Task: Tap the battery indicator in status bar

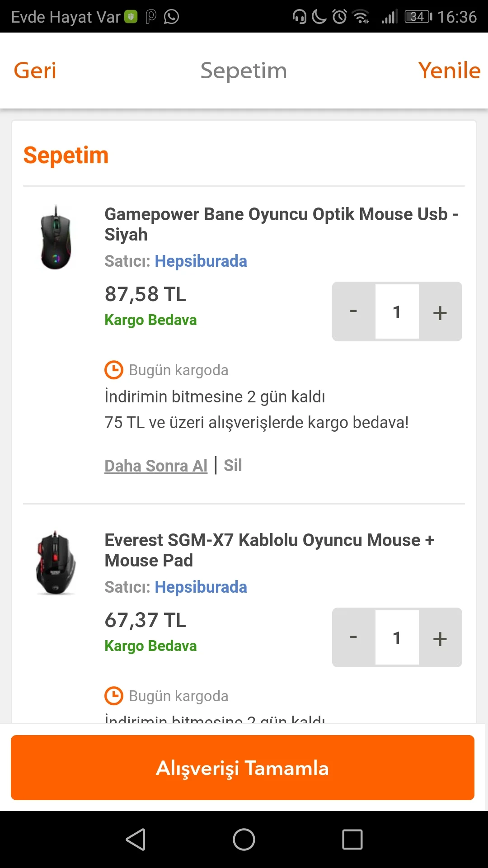Action: click(x=418, y=17)
